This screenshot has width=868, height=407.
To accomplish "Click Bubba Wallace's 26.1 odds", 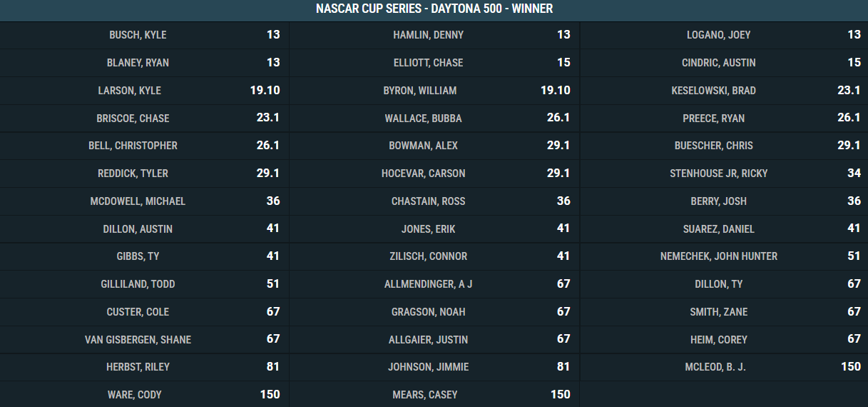I will tap(558, 119).
